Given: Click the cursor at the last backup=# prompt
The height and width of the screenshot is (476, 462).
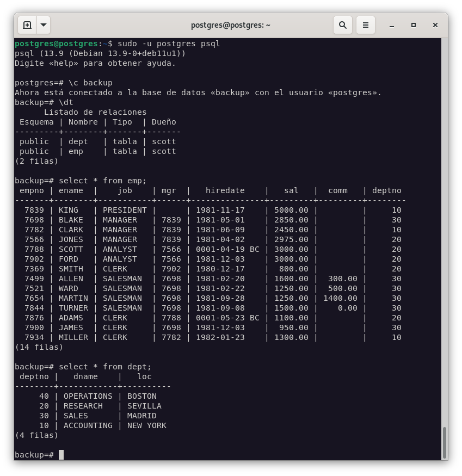Looking at the screenshot, I should click(61, 455).
